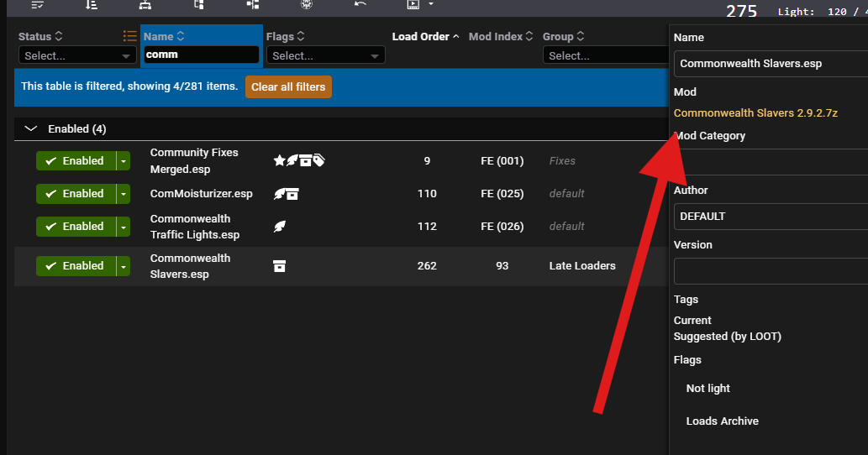Click archive box icon in Commonwealth Slavers row
This screenshot has height=455, width=868.
coord(280,266)
